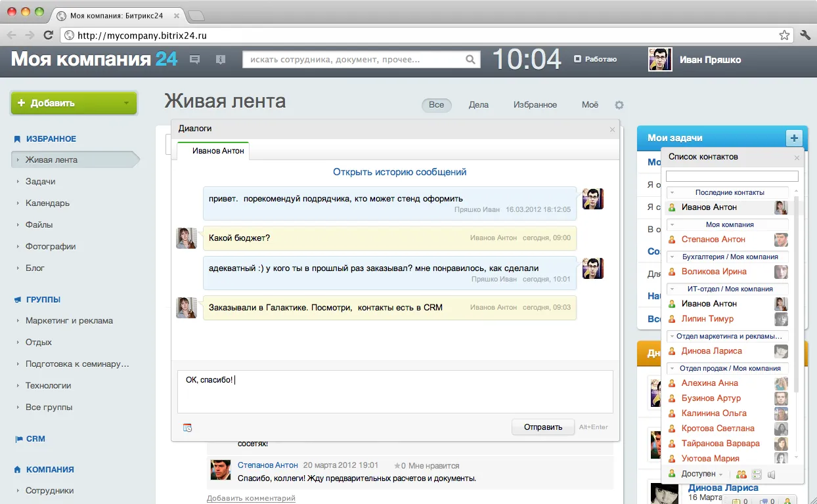This screenshot has height=504, width=817.
Task: Click the message history icon below text box
Action: [x=188, y=428]
